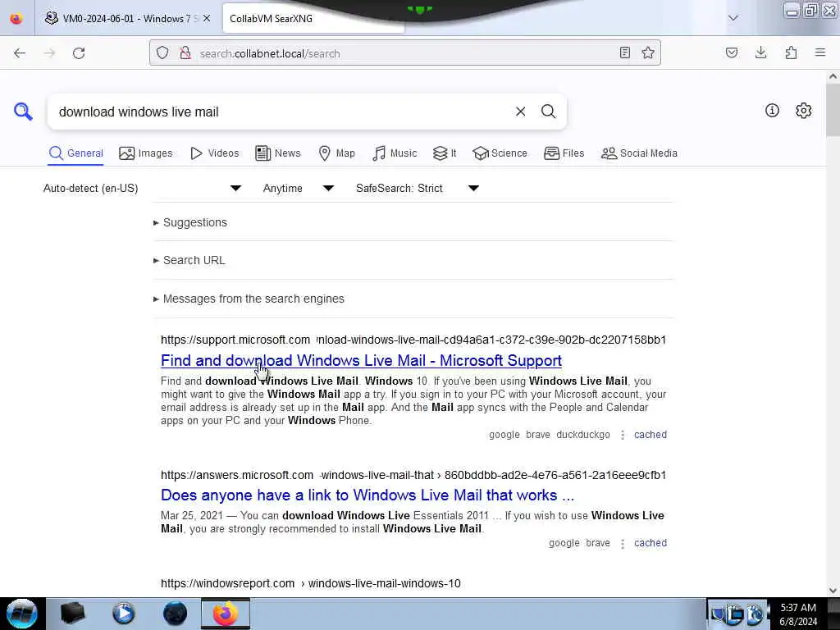Open the tracking protection shield icon

(x=162, y=53)
